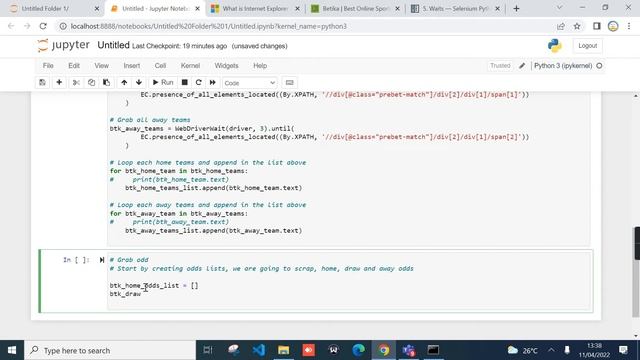Image resolution: width=640 pixels, height=360 pixels.
Task: Switch to the Waits Selenium Python tab
Action: point(456,9)
